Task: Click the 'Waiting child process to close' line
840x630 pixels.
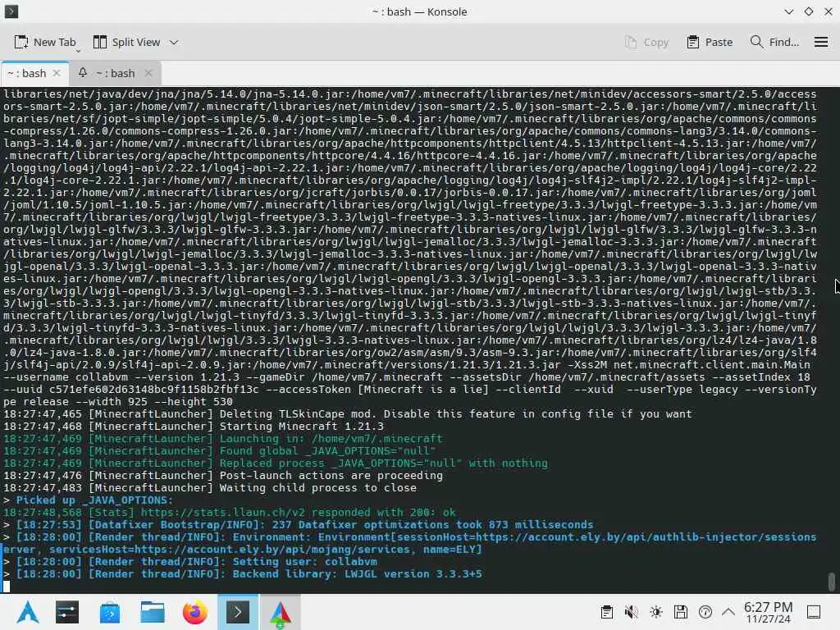Action: click(x=210, y=488)
